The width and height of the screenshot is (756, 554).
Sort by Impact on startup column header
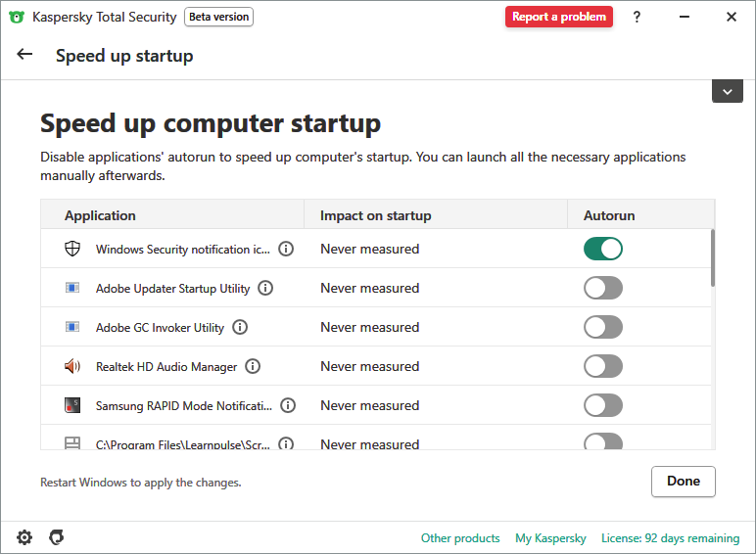[x=375, y=215]
